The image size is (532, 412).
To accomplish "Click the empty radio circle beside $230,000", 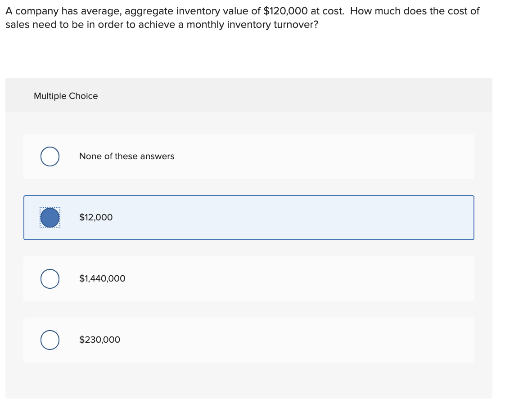I will 50,340.
